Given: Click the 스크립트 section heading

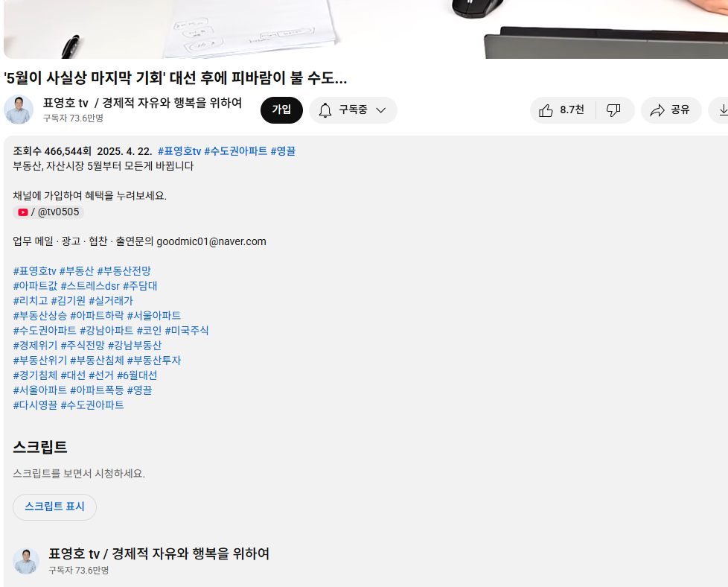Looking at the screenshot, I should (x=40, y=447).
